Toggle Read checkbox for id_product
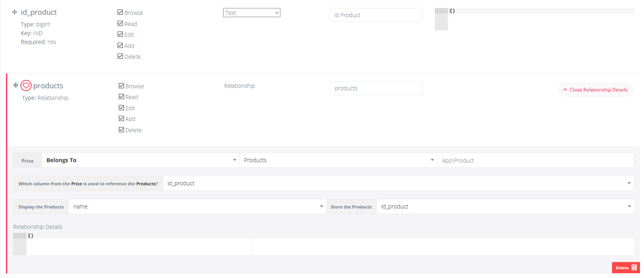 [120, 24]
